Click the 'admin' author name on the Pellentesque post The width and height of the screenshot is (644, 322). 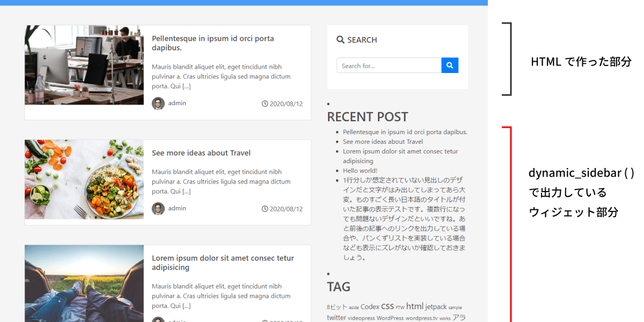[177, 103]
